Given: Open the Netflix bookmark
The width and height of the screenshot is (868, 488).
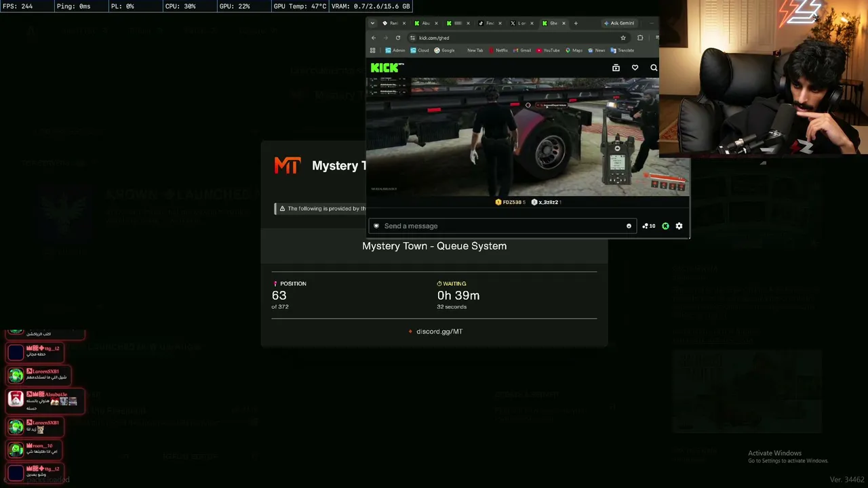Looking at the screenshot, I should coord(498,50).
